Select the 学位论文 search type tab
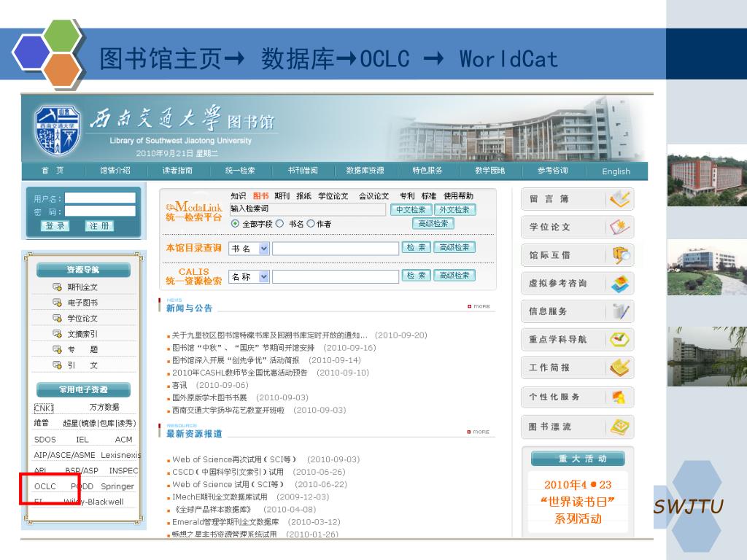This screenshot has width=747, height=560. 333,195
